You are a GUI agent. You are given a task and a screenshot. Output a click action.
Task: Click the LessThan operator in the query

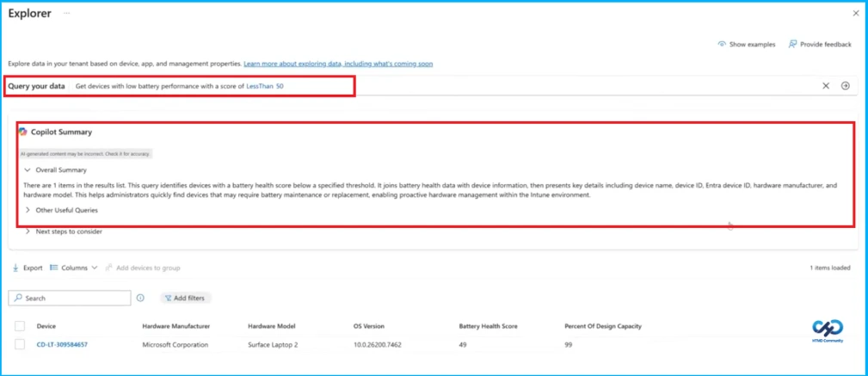click(259, 86)
